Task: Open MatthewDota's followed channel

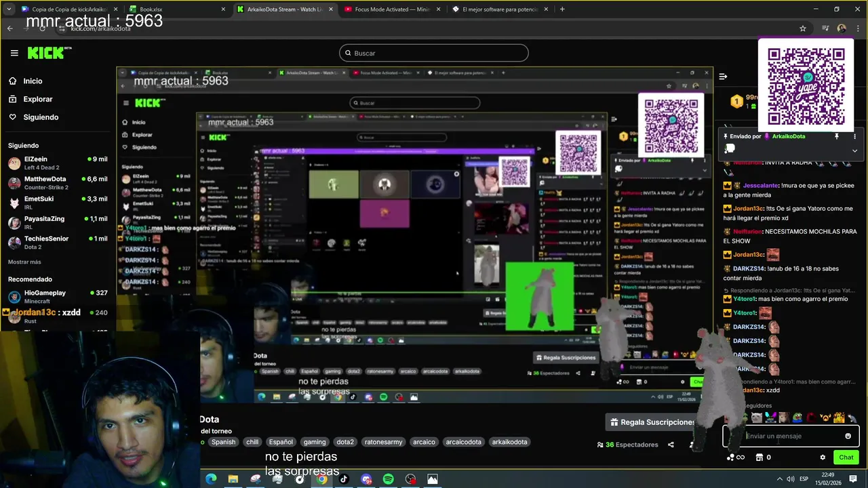Action: [57, 183]
